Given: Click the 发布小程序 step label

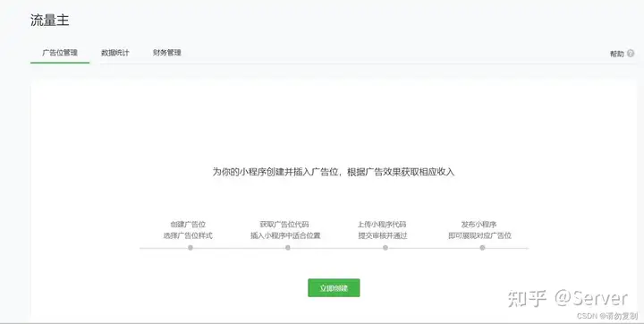Looking at the screenshot, I should [x=479, y=224].
